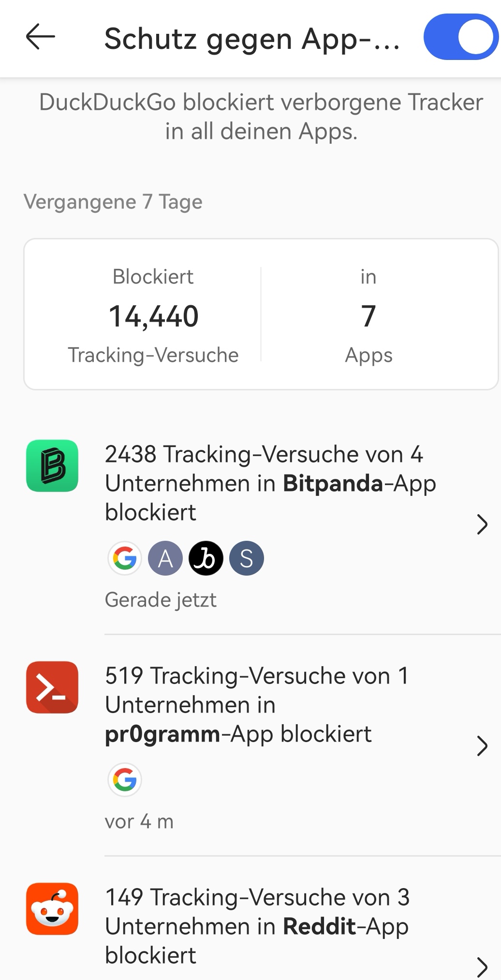Tap the Reddit app icon

pos(52,909)
